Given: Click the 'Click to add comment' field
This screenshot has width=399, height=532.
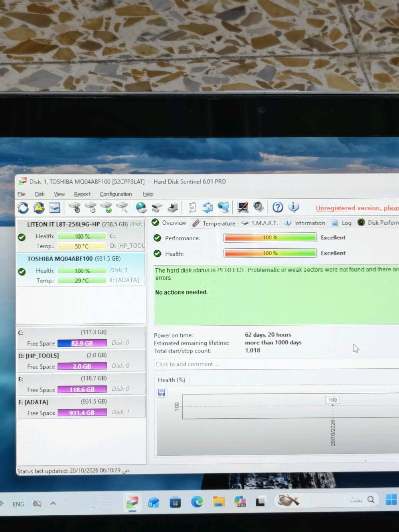Looking at the screenshot, I should click(277, 364).
